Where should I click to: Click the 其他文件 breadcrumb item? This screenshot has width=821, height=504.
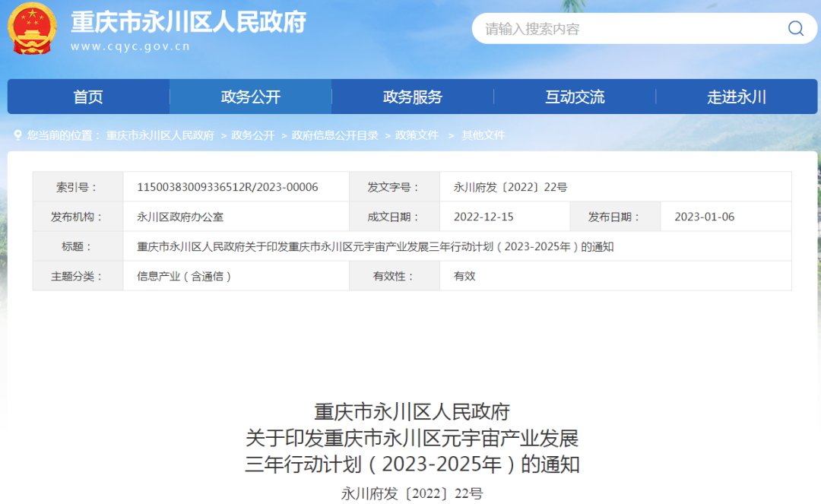tap(483, 135)
